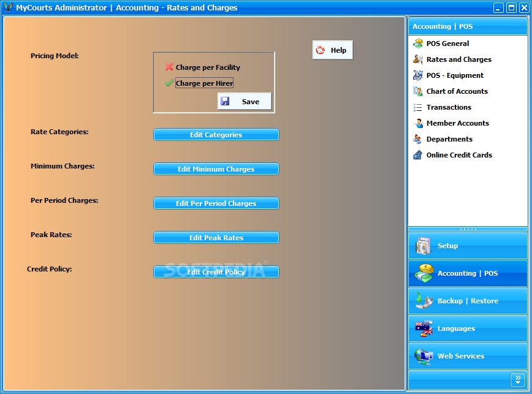532x394 pixels.
Task: Click the Member Accounts person icon
Action: pos(417,123)
